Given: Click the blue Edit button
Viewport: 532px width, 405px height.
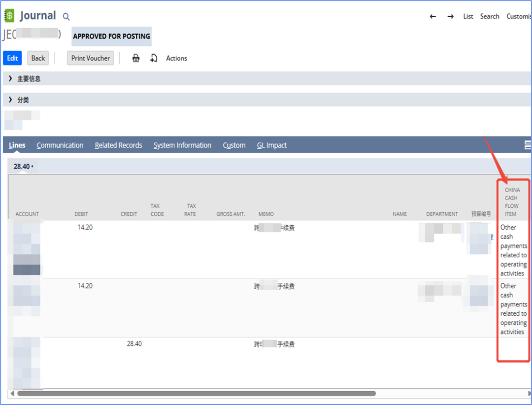Looking at the screenshot, I should tap(12, 58).
